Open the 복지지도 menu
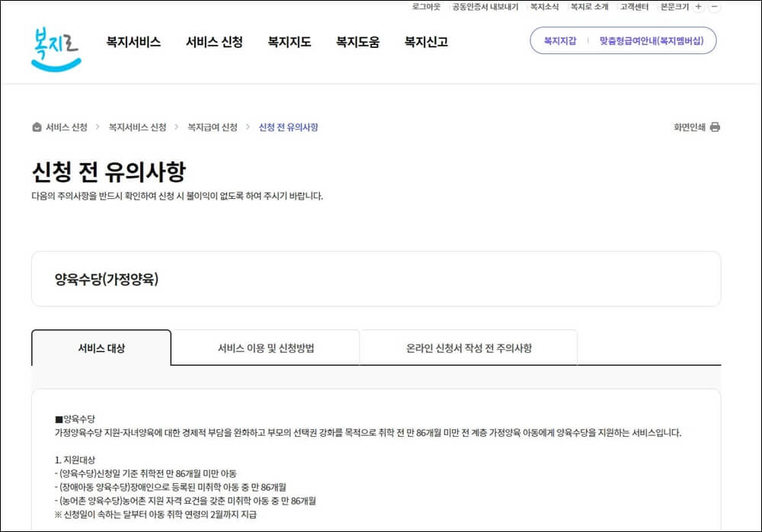 (287, 43)
